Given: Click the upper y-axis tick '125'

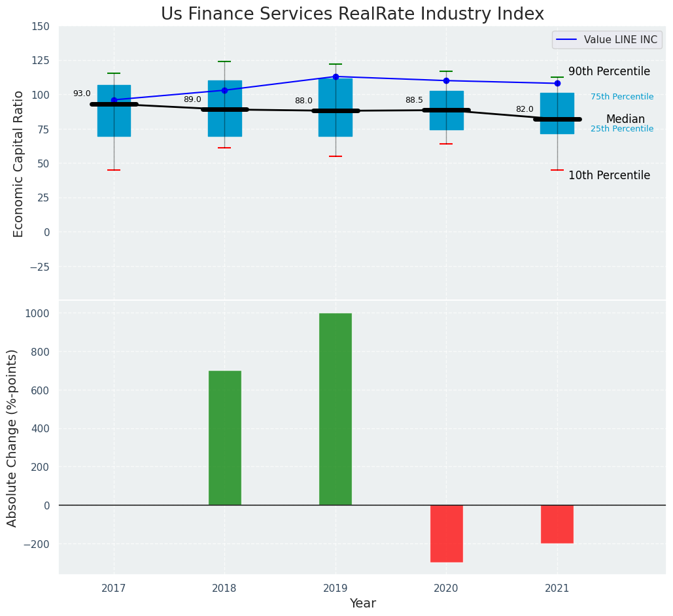Looking at the screenshot, I should pyautogui.click(x=41, y=61).
